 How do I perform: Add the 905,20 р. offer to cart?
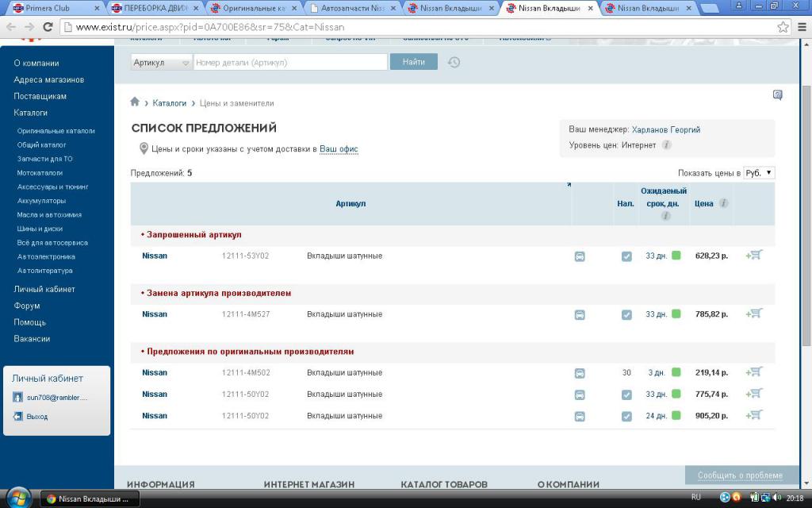click(x=753, y=415)
